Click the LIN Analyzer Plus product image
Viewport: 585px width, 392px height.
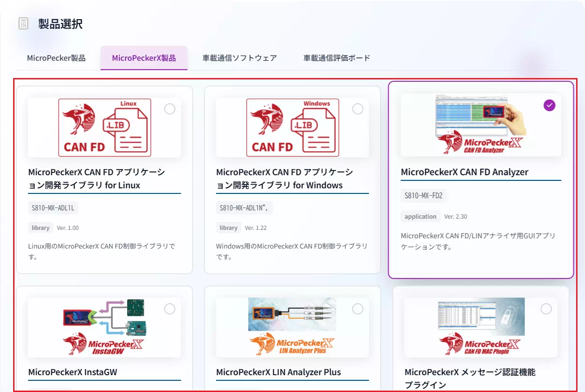click(292, 327)
